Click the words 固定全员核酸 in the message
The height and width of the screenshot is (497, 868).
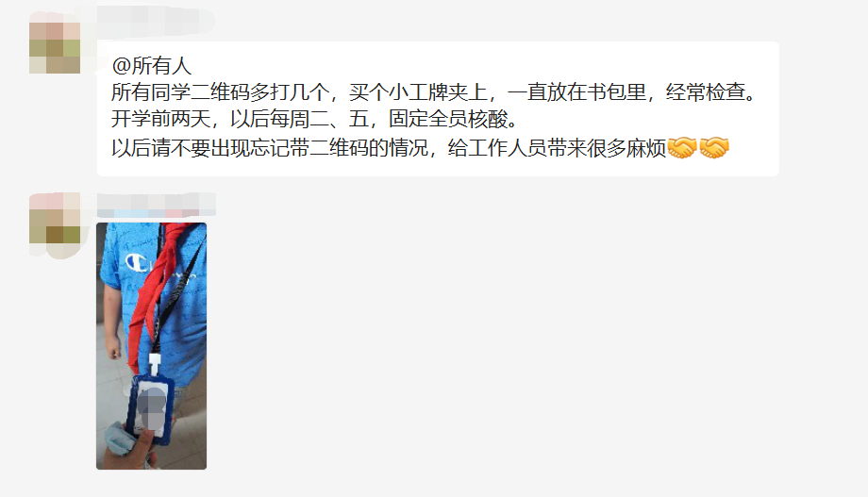click(x=448, y=119)
